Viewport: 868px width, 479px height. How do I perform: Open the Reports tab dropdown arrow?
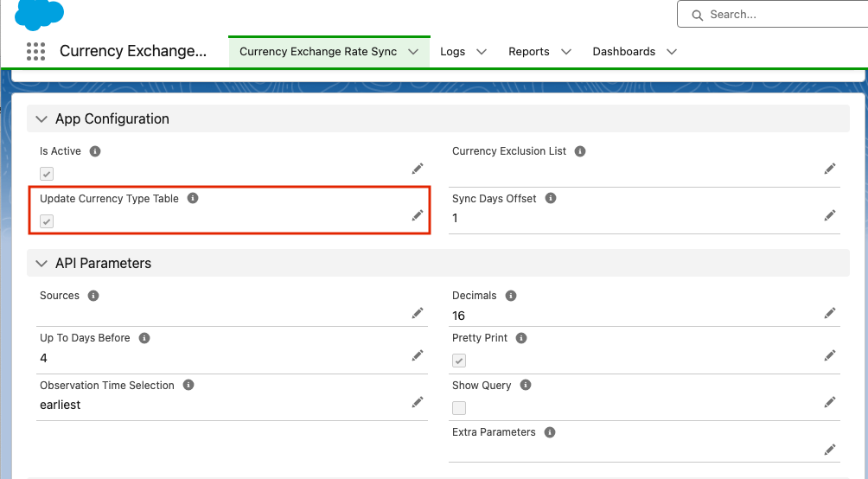point(565,52)
